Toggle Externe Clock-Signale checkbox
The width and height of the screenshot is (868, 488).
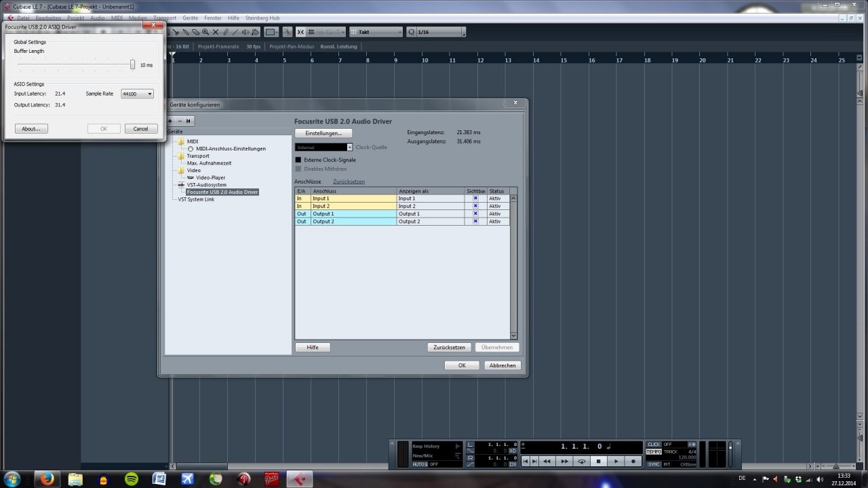pyautogui.click(x=298, y=160)
